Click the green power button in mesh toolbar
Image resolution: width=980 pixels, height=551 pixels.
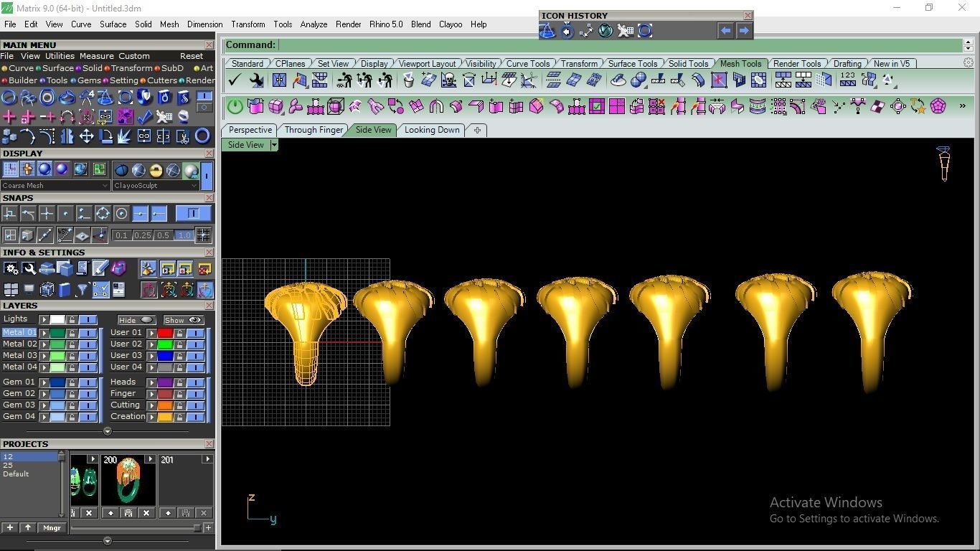235,107
